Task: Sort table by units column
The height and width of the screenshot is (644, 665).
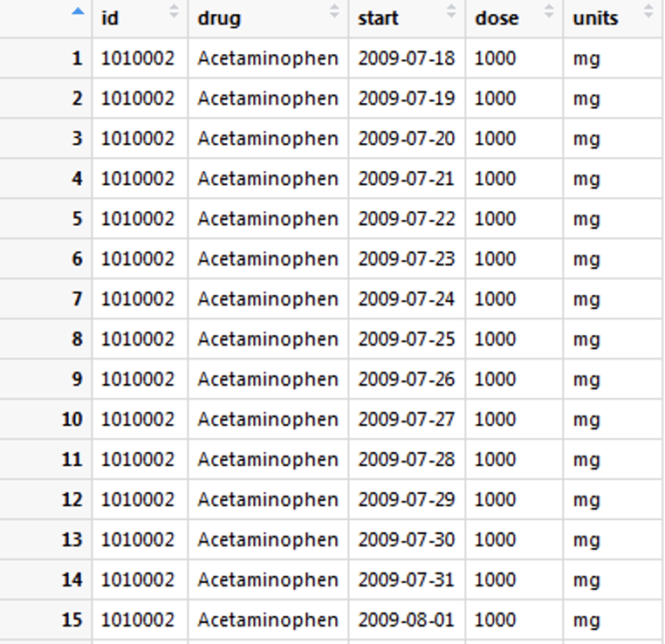Action: tap(648, 11)
